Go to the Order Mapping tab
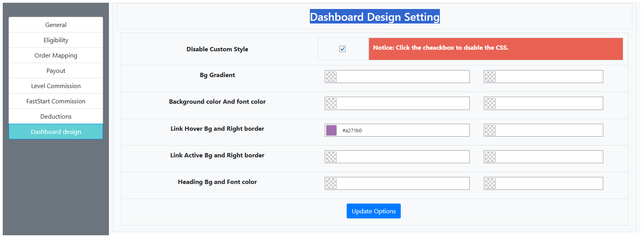Viewport: 644px width, 238px height. click(x=56, y=55)
